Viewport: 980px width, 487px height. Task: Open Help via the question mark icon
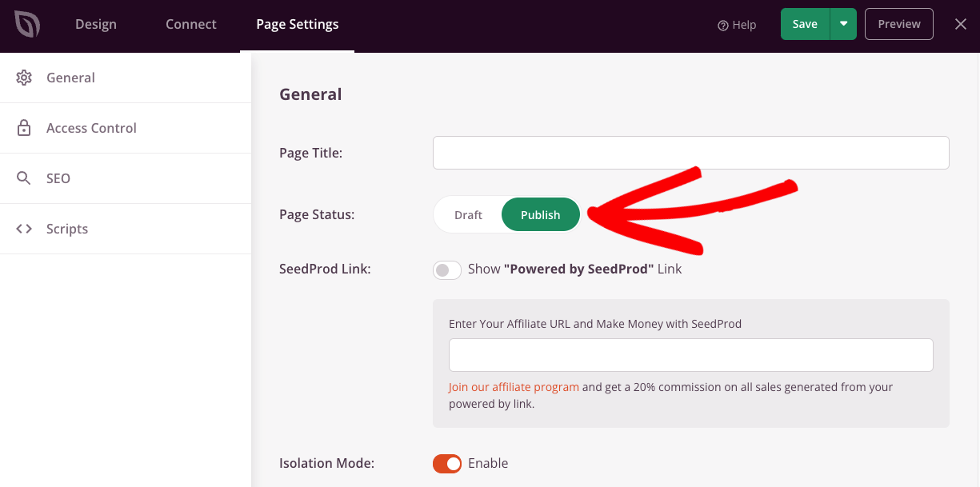[721, 24]
